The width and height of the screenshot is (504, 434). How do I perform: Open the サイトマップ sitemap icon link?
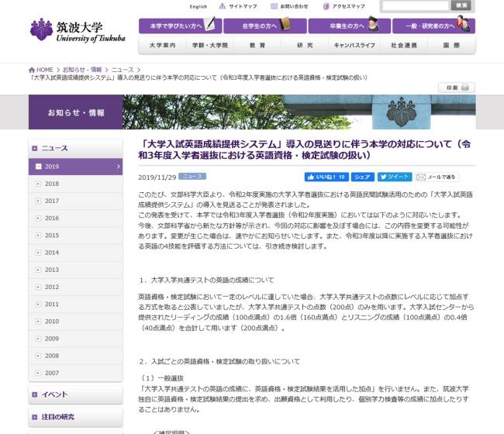[x=238, y=6]
